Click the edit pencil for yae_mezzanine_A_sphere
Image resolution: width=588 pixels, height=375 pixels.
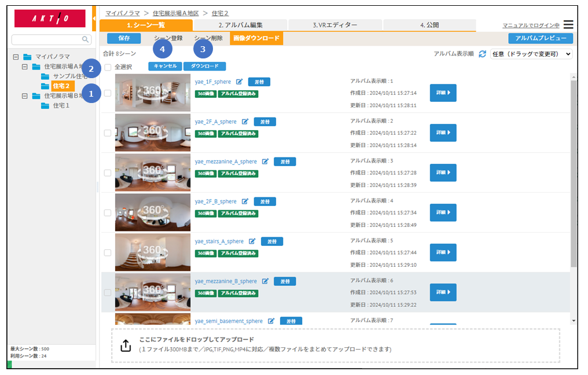click(x=265, y=161)
